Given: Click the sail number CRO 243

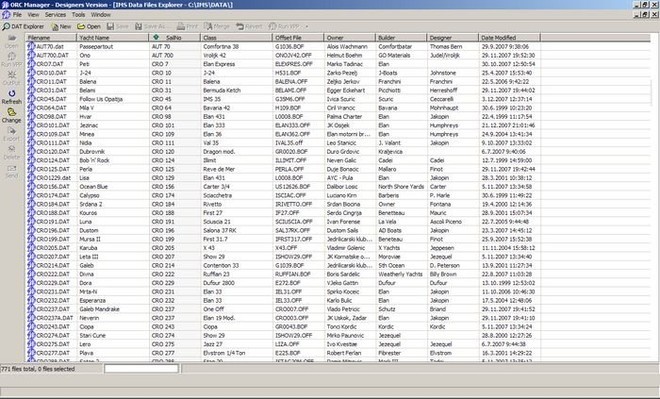Looking at the screenshot, I should pyautogui.click(x=163, y=327).
